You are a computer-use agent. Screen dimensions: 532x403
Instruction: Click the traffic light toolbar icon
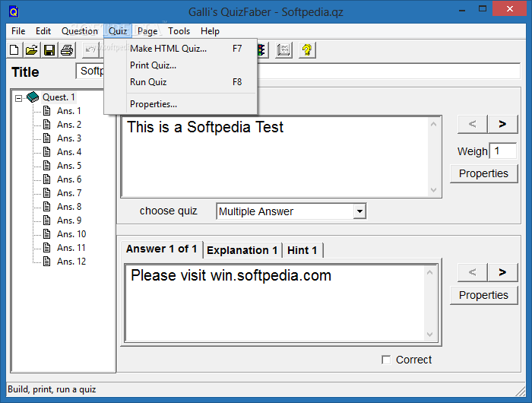point(261,50)
